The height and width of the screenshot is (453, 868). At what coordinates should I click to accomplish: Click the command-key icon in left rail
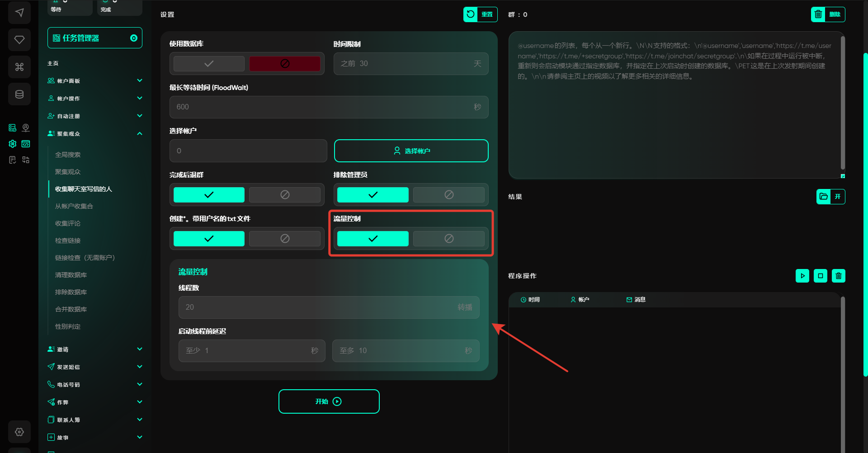coord(19,67)
